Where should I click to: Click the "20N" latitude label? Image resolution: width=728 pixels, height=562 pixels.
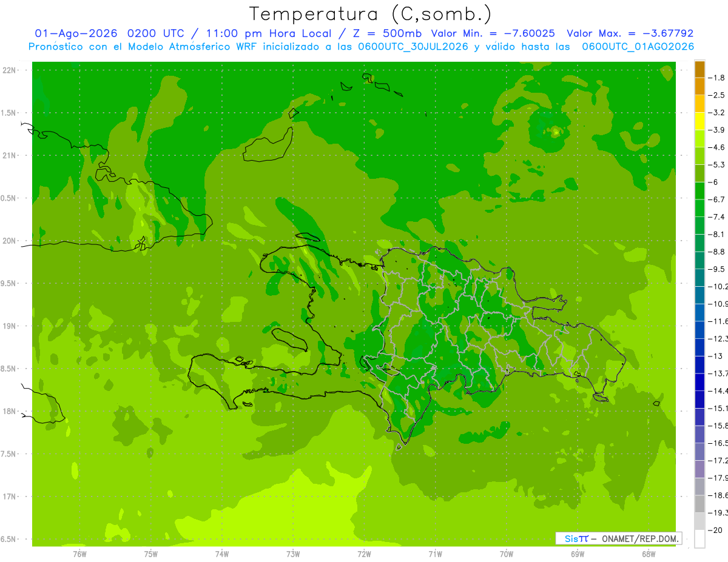click(x=9, y=241)
